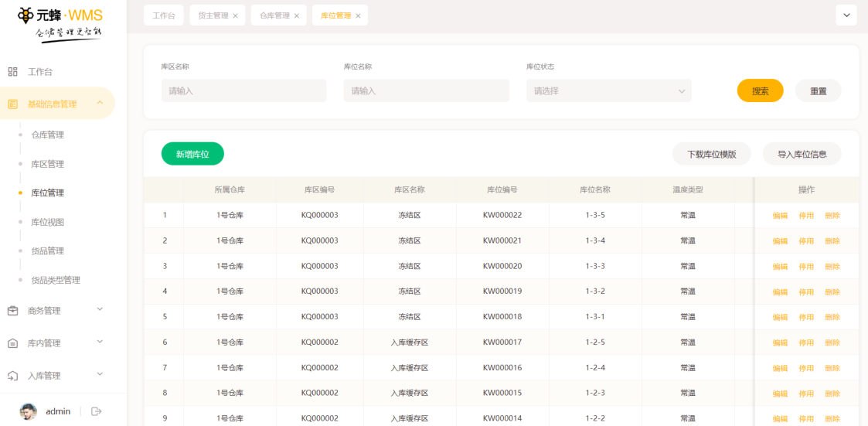Viewport: 868px width, 426px height.
Task: Click KQ000002 cell in row KW000015
Action: pos(319,394)
